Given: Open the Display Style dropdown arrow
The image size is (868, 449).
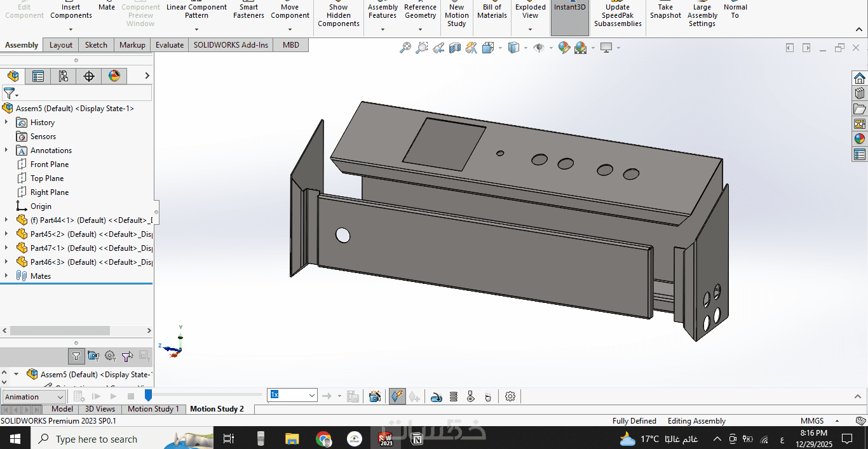Looking at the screenshot, I should 526,48.
